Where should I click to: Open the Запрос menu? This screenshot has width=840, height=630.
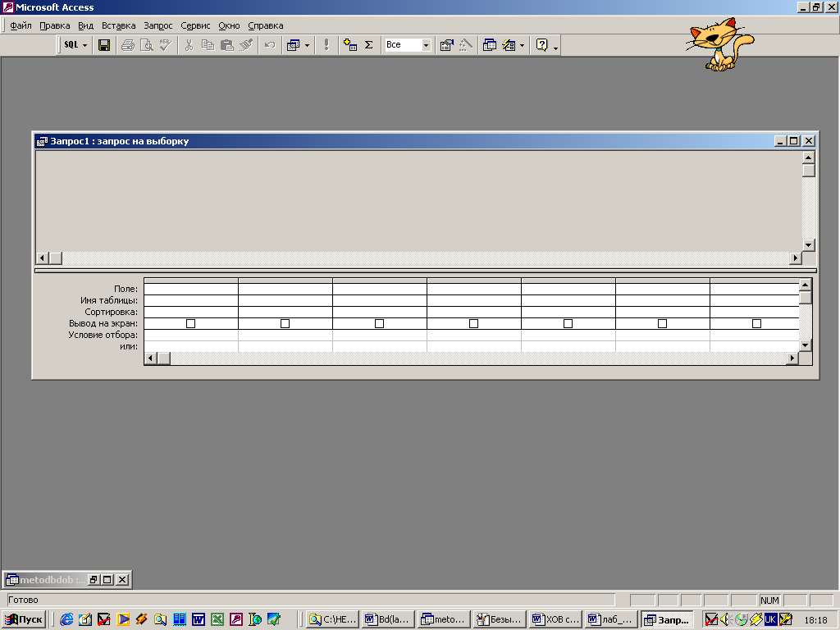[158, 25]
